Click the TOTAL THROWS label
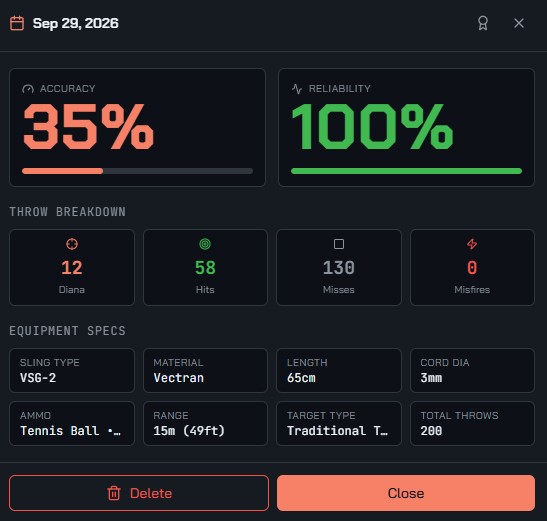This screenshot has width=547, height=521. click(459, 416)
